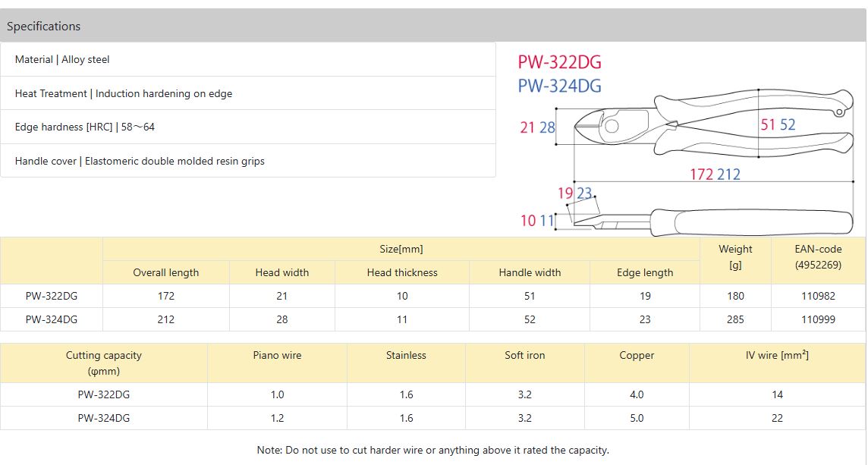Click the Weight [g] column header
The image size is (868, 465).
[x=735, y=256]
